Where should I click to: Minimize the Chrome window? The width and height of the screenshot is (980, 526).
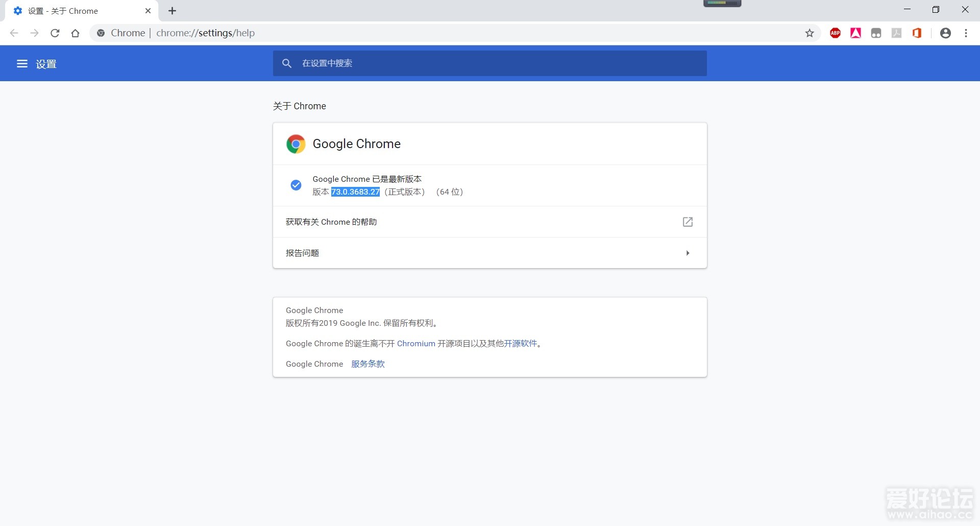pos(907,10)
